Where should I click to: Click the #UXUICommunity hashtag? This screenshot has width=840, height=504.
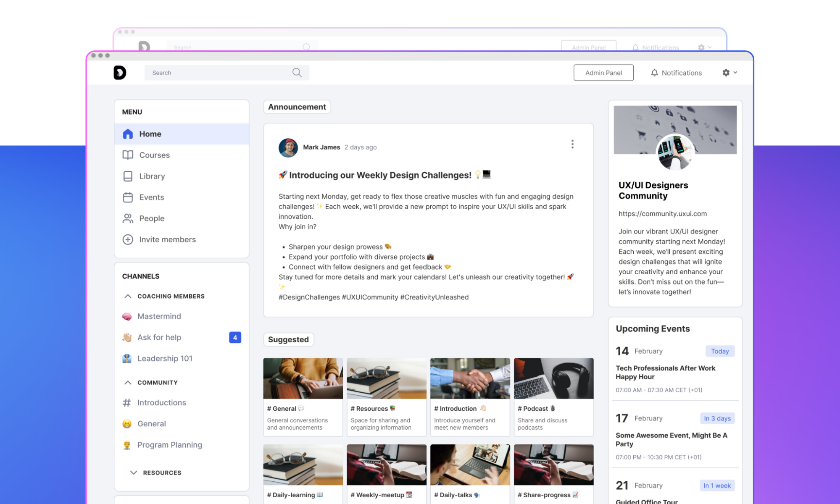370,297
